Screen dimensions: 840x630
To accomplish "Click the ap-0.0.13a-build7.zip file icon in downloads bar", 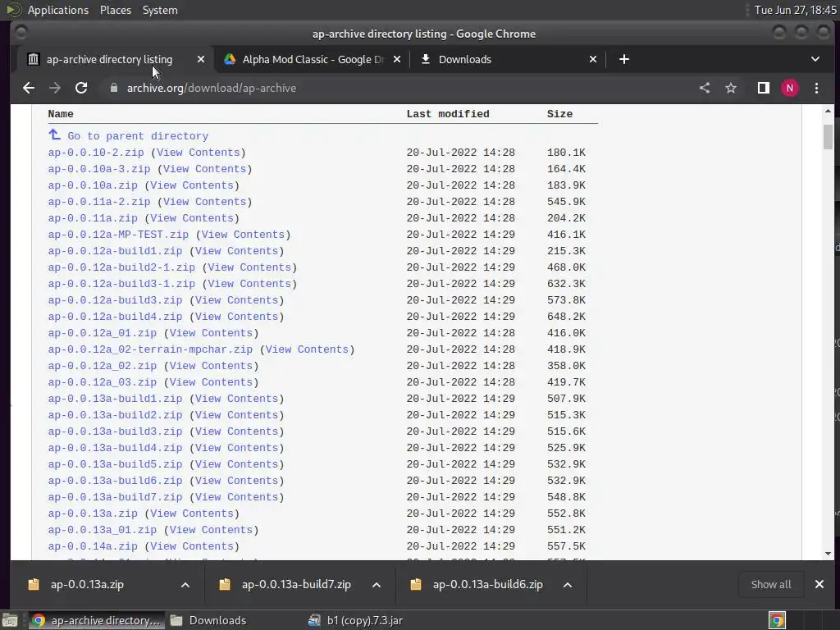I will tap(225, 584).
